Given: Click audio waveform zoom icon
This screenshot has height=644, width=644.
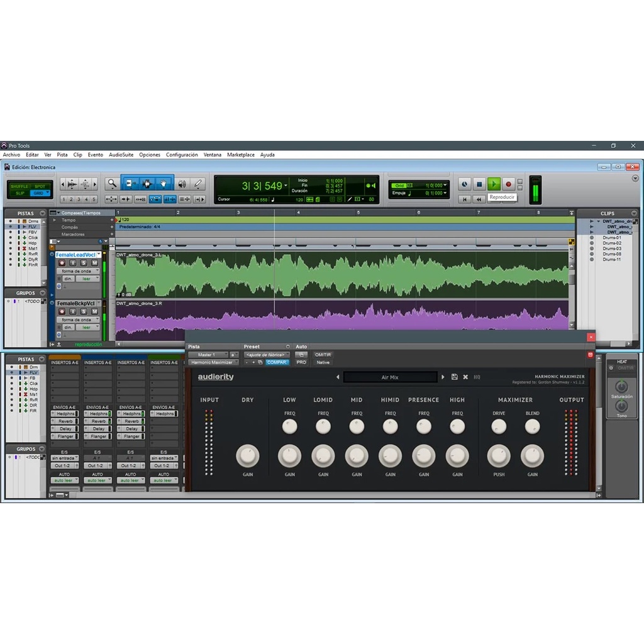Looking at the screenshot, I should pyautogui.click(x=72, y=184).
